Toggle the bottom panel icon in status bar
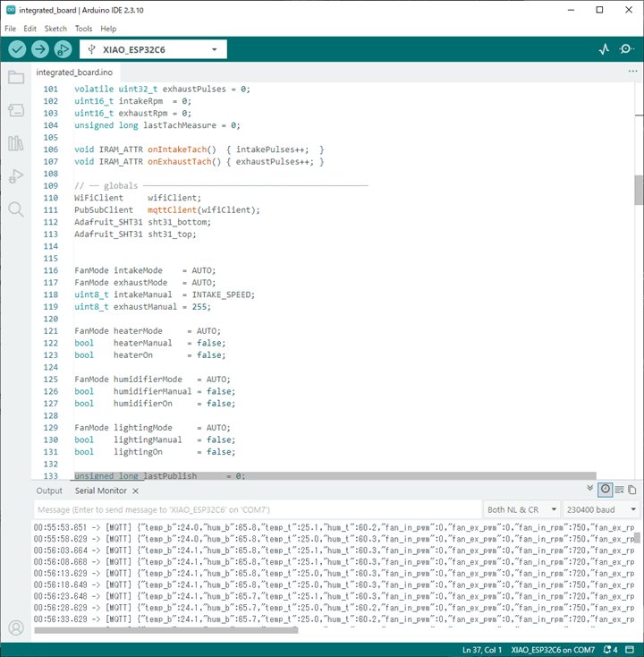The height and width of the screenshot is (657, 644). [x=630, y=650]
